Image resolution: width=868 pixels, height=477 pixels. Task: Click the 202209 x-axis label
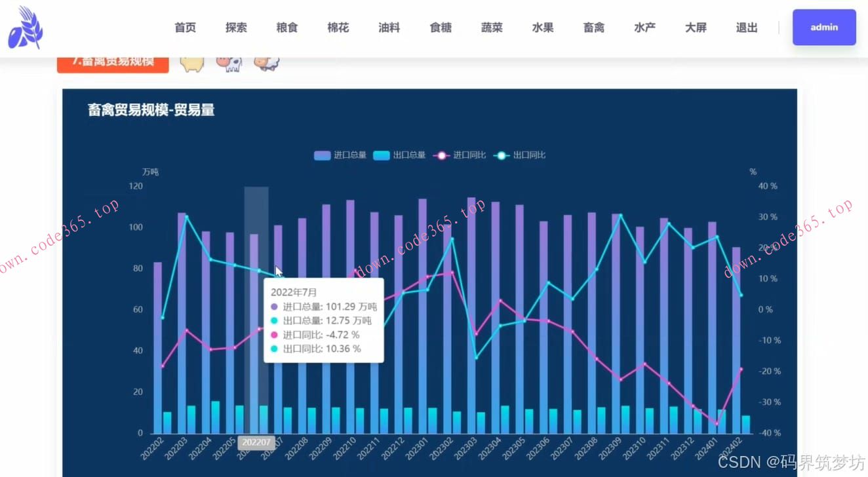point(322,448)
